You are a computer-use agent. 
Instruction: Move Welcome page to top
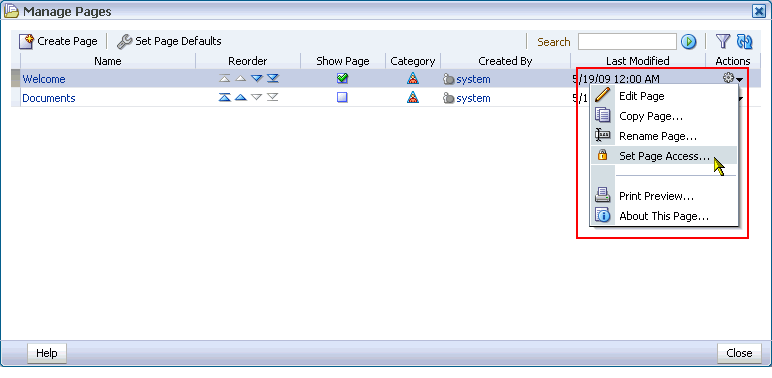[225, 78]
